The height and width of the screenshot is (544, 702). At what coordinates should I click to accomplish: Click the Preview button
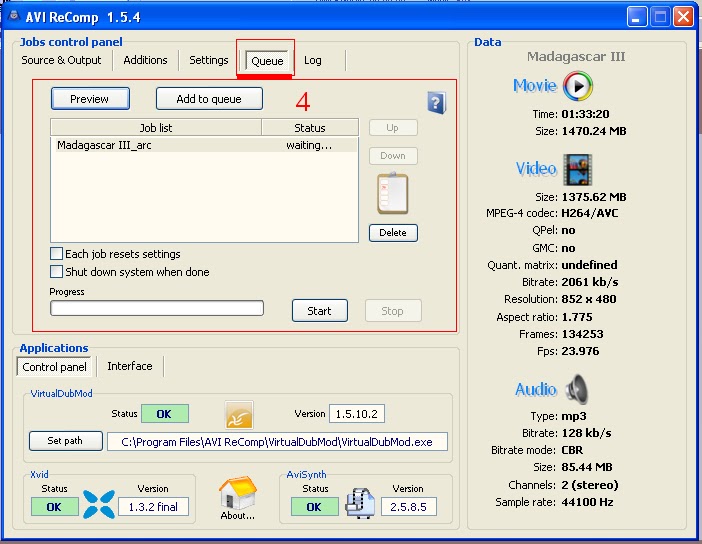[90, 99]
